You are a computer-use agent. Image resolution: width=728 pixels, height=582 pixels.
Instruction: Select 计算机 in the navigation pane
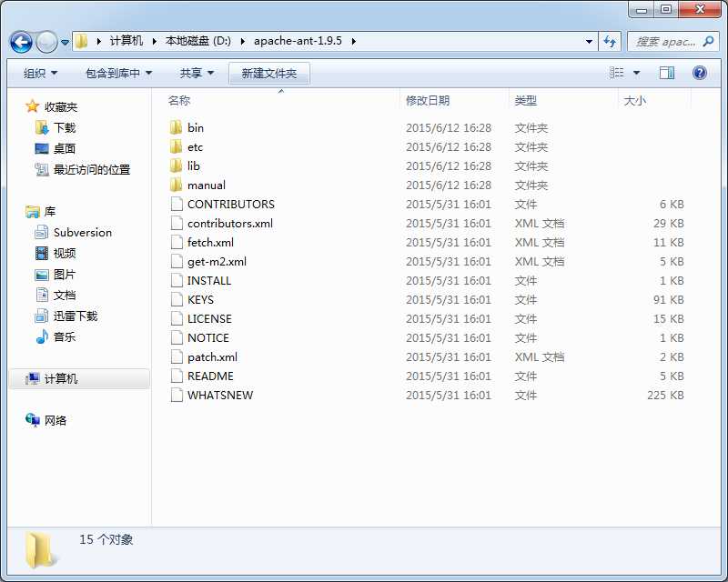79,378
